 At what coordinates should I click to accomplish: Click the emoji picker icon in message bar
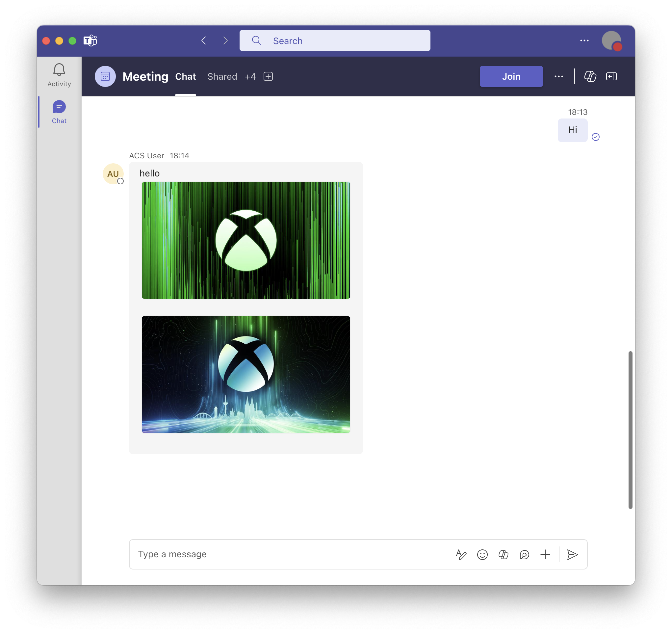(x=482, y=554)
